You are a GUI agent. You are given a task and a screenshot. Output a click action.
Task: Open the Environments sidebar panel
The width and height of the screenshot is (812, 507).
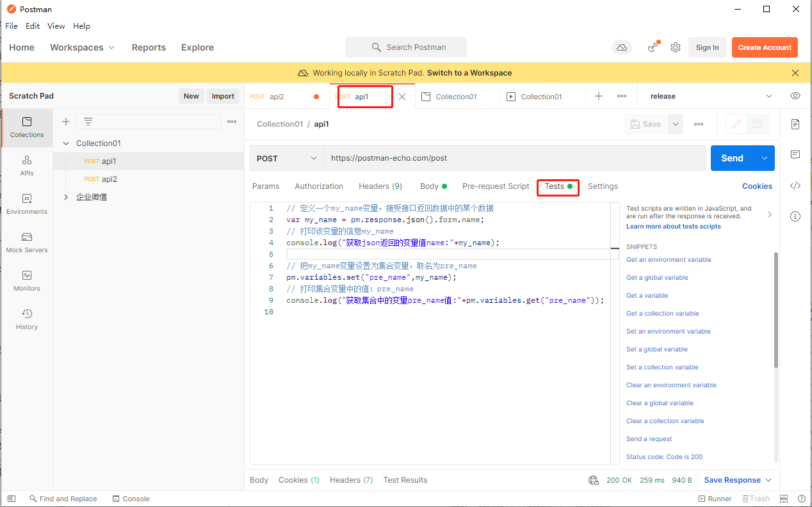click(27, 204)
